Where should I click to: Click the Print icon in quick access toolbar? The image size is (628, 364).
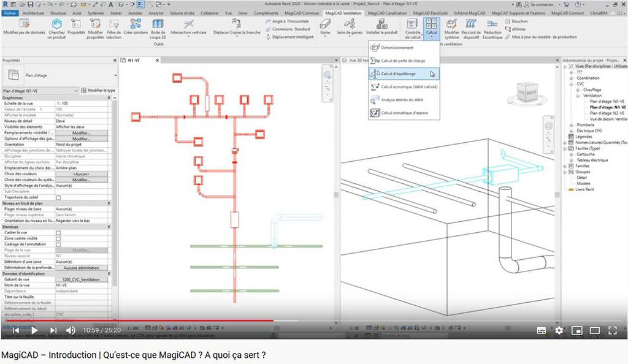tap(74, 4)
